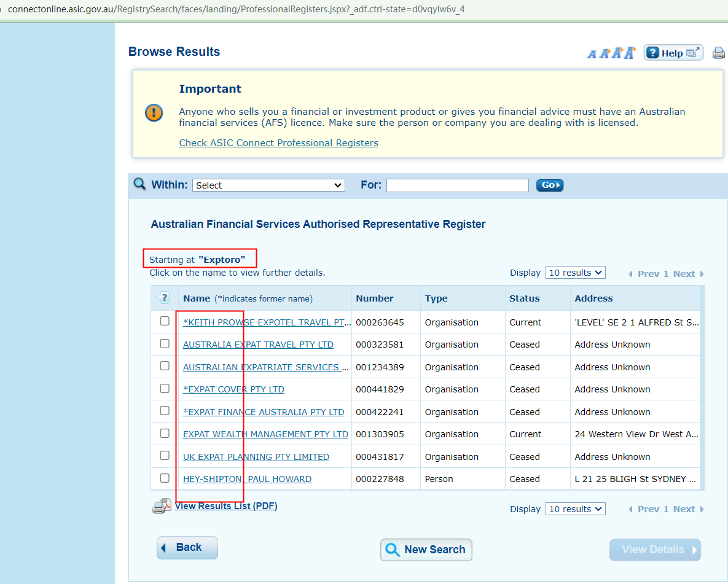The height and width of the screenshot is (584, 728).
Task: Click number cell 000431817
Action: point(380,457)
